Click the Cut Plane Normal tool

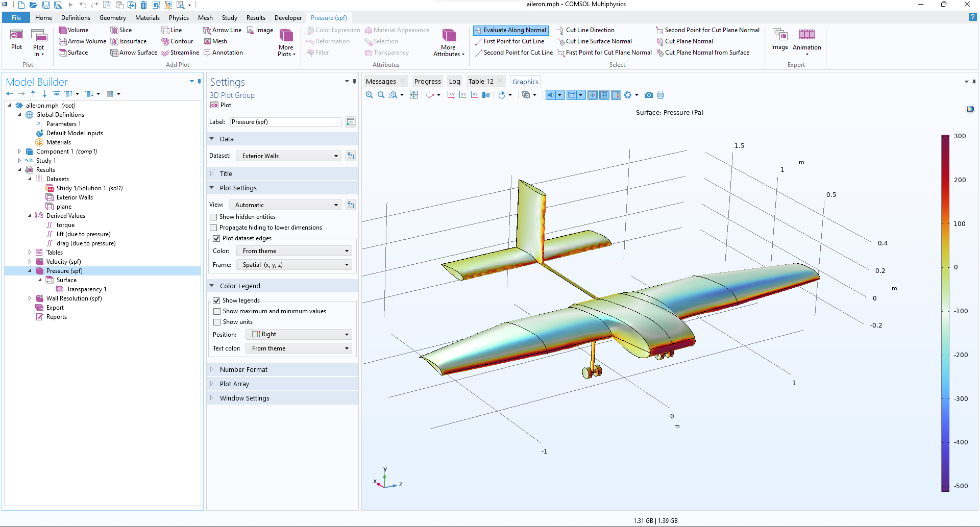click(685, 41)
